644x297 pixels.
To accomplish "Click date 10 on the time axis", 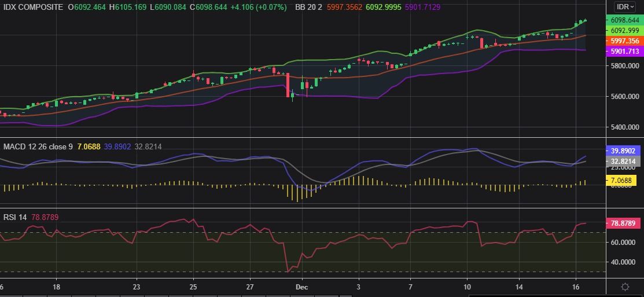I will coord(467,287).
